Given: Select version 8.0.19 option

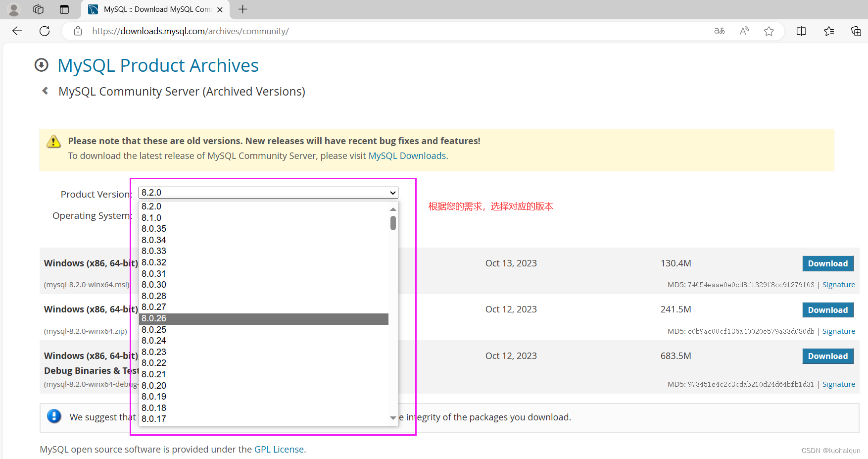Looking at the screenshot, I should coord(265,397).
